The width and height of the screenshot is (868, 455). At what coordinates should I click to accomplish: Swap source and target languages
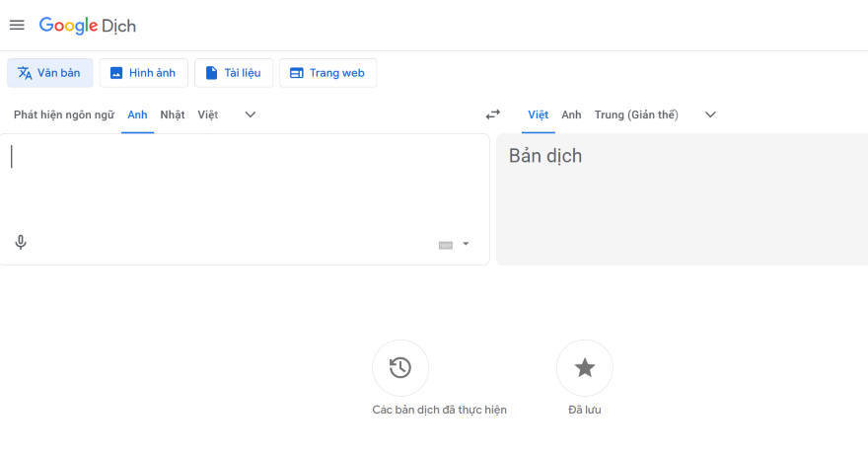[x=492, y=114]
